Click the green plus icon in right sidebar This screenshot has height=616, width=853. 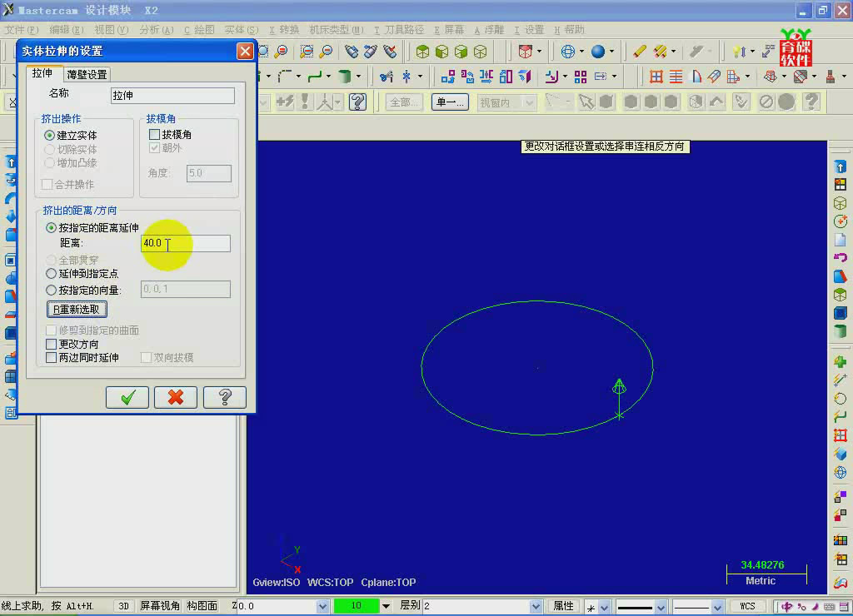tap(840, 362)
